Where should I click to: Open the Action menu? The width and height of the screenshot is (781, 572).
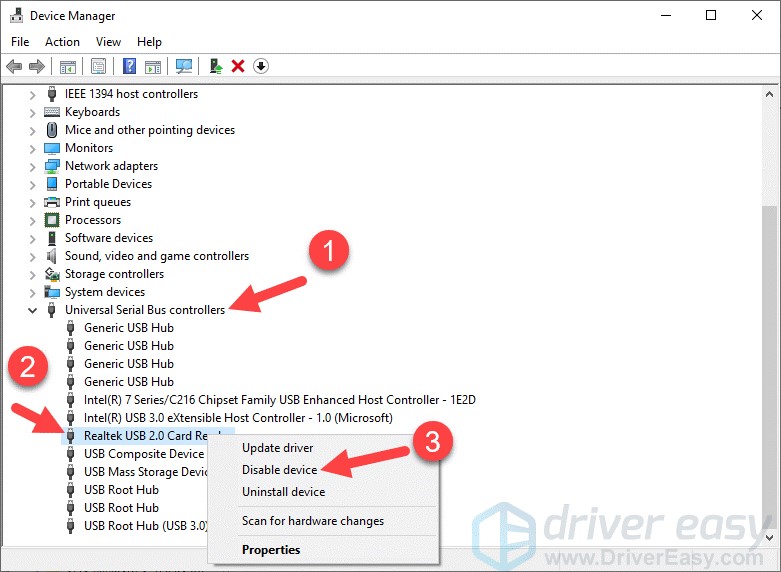coord(62,42)
